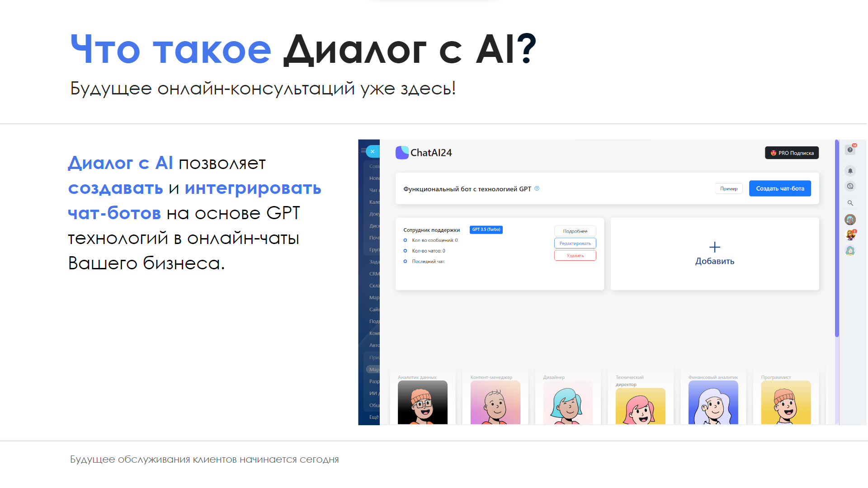The image size is (868, 488).
Task: Select the Финансовый аналитик template thumbnail
Action: tap(713, 402)
